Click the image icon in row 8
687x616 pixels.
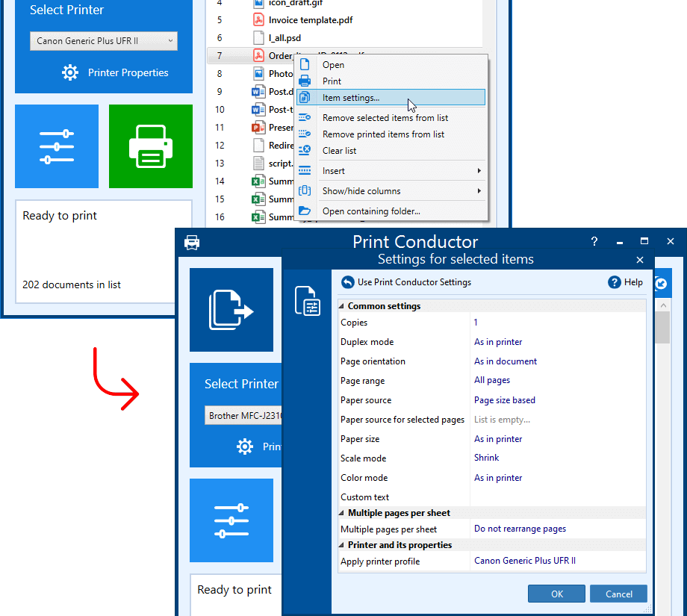click(258, 74)
